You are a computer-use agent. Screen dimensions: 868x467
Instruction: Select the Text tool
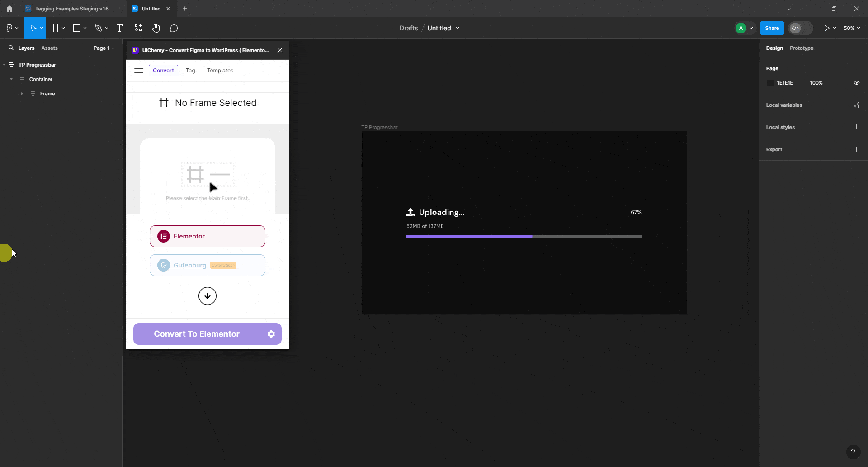pos(119,28)
